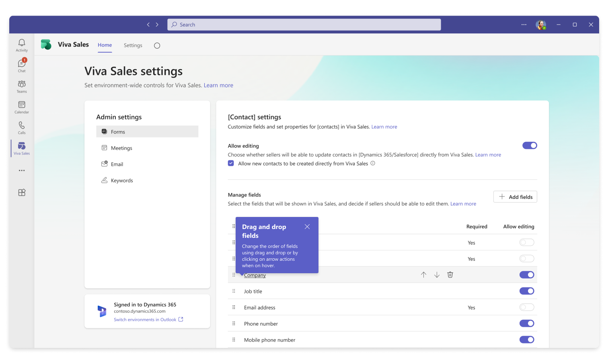This screenshot has height=364, width=608.
Task: Open Calls in the sidebar
Action: [22, 128]
